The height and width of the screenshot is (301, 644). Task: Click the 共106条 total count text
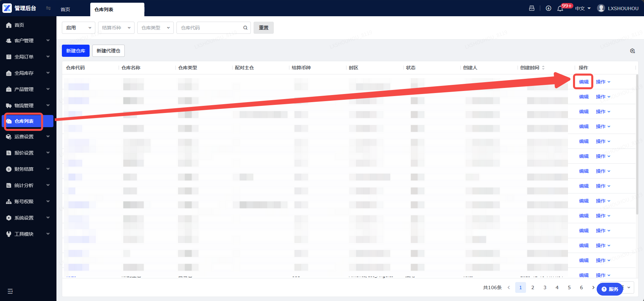tap(492, 287)
